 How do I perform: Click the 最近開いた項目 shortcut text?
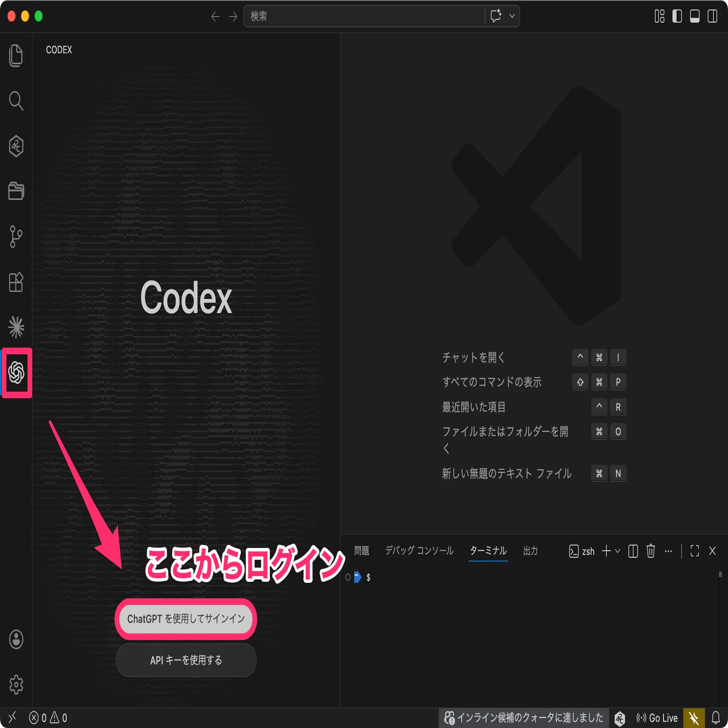point(473,407)
